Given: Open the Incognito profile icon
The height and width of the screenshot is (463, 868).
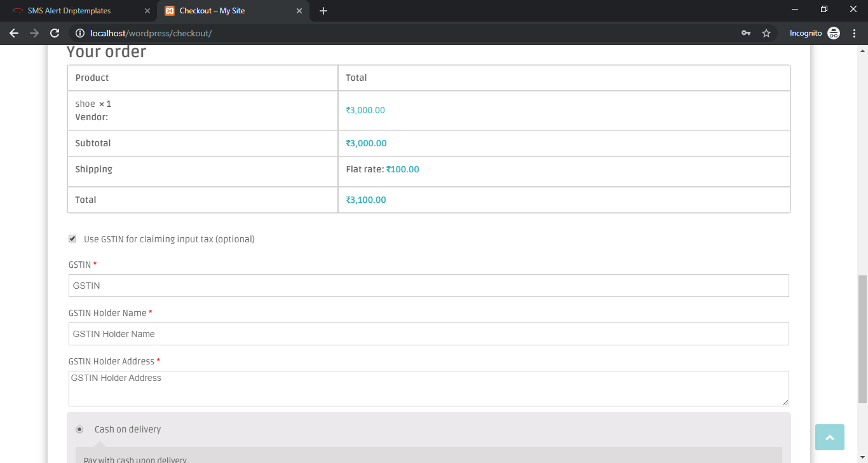Looking at the screenshot, I should 834,33.
